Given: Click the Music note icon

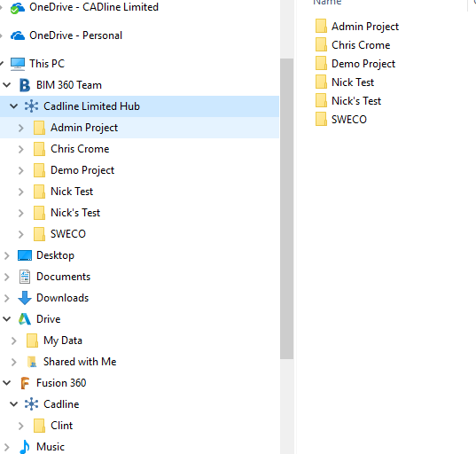Looking at the screenshot, I should [x=25, y=447].
